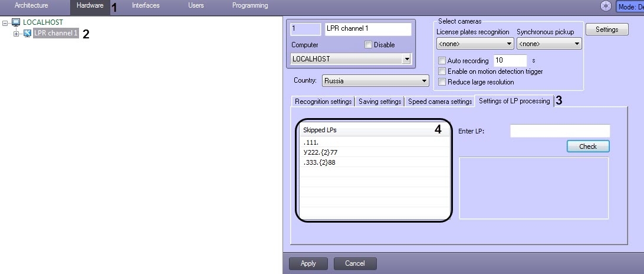The image size is (644, 274).
Task: Click the LPR channel 1 name field
Action: click(x=367, y=29)
